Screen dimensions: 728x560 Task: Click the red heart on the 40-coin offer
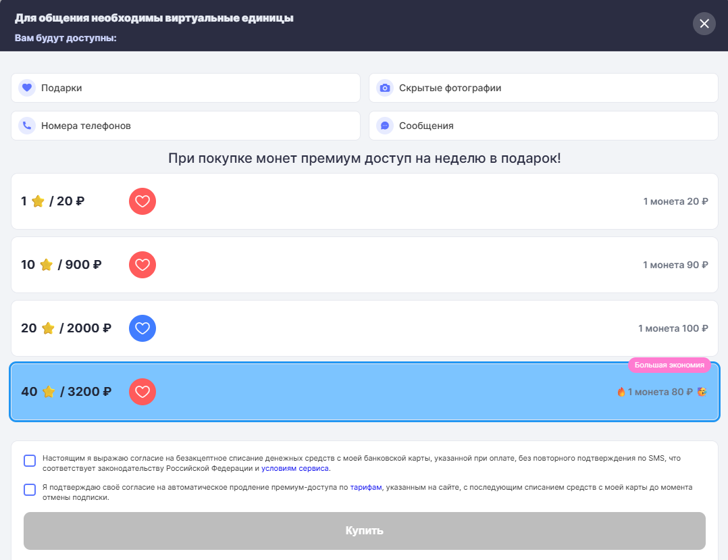tap(142, 391)
